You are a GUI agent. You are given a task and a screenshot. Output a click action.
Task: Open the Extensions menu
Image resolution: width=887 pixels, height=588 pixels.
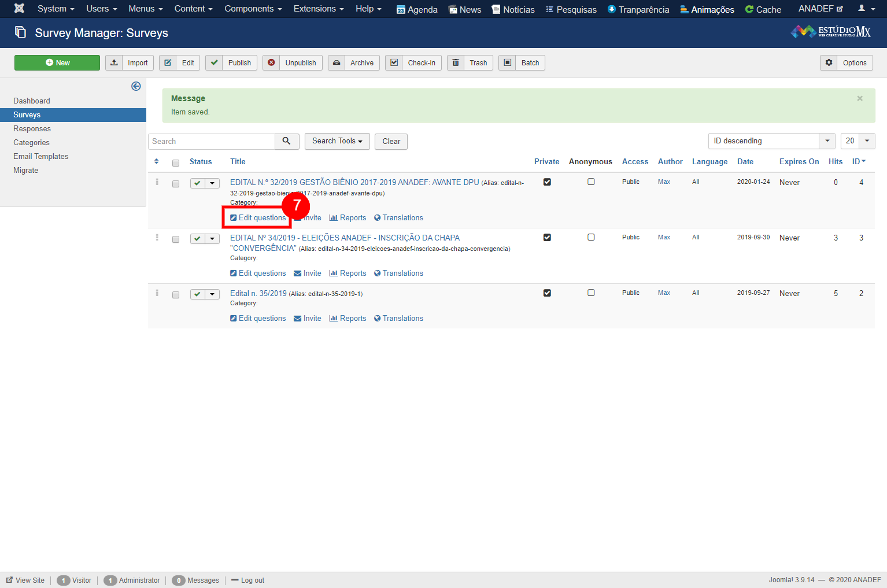(x=318, y=9)
